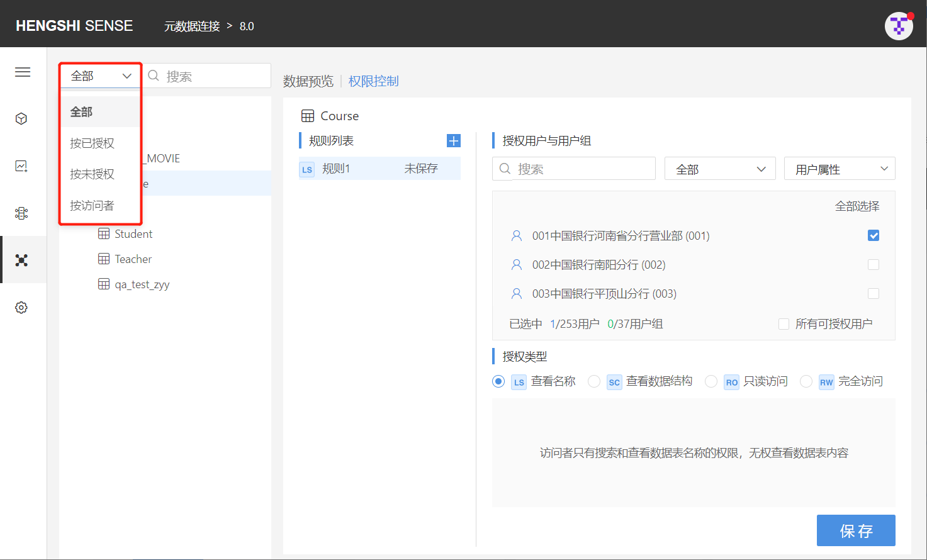Choose 按未授权 option
Viewport: 927px width, 560px height.
(x=99, y=174)
